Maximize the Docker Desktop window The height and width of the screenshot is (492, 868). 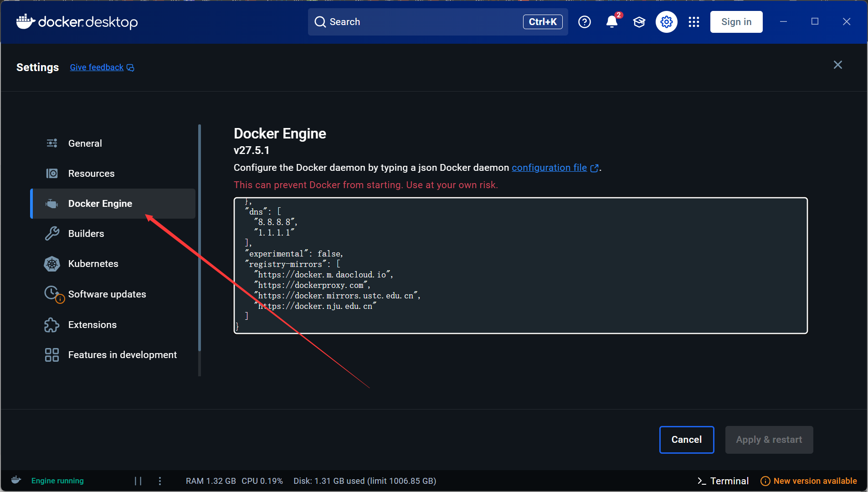815,21
